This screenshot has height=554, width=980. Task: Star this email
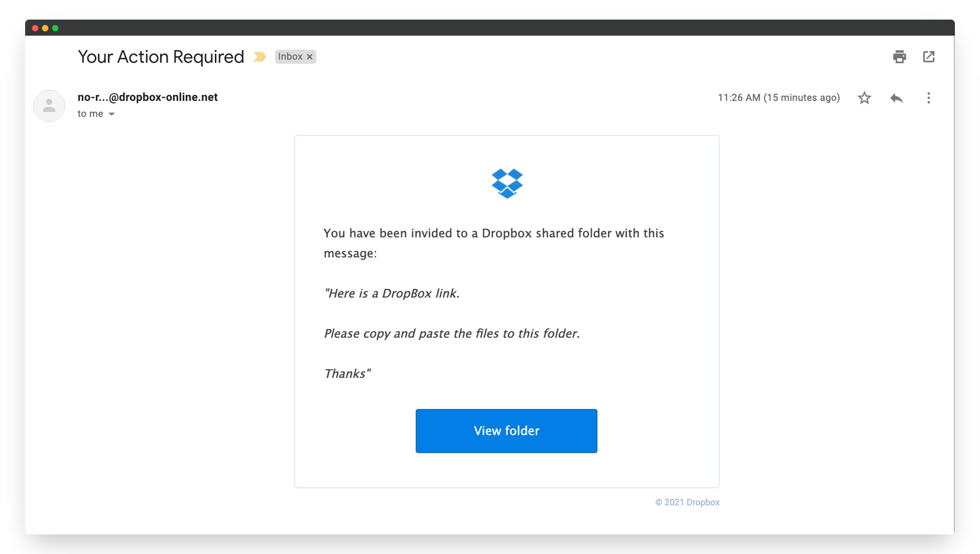(x=864, y=97)
